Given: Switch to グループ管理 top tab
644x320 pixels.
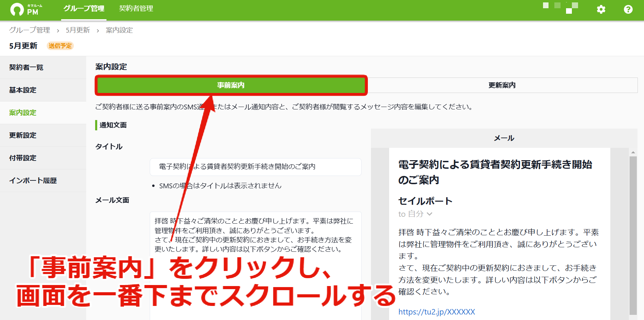Looking at the screenshot, I should (84, 8).
